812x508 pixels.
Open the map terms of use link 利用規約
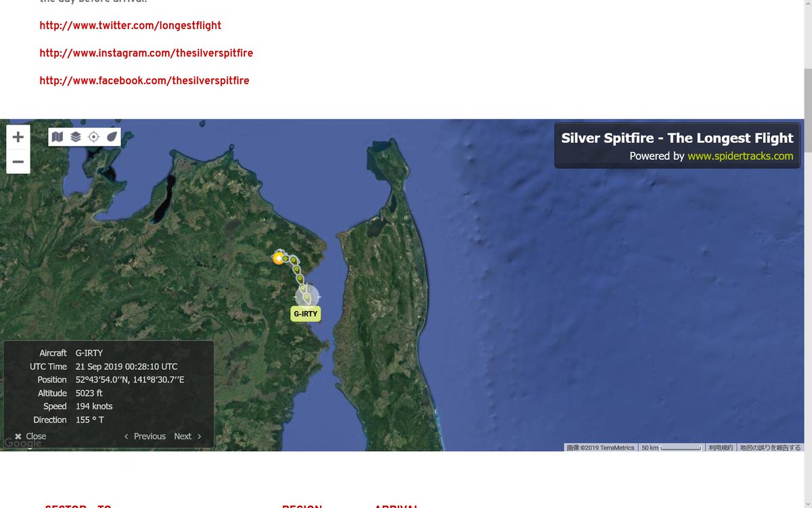click(721, 448)
